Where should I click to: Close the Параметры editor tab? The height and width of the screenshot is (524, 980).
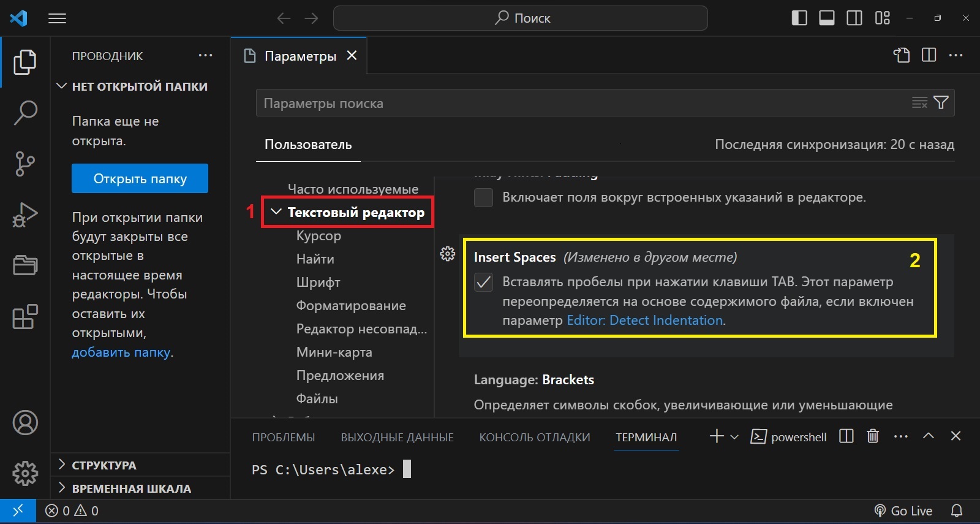[352, 55]
